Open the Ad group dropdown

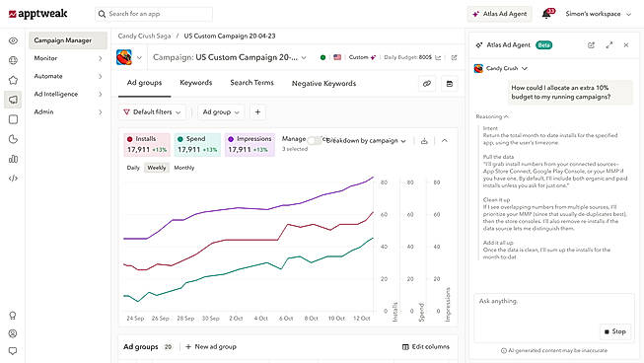[x=221, y=112]
